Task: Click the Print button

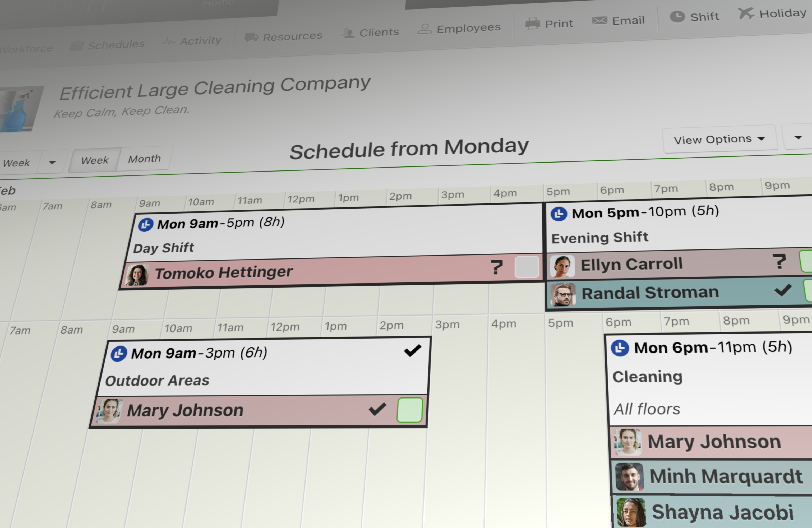Action: (549, 24)
